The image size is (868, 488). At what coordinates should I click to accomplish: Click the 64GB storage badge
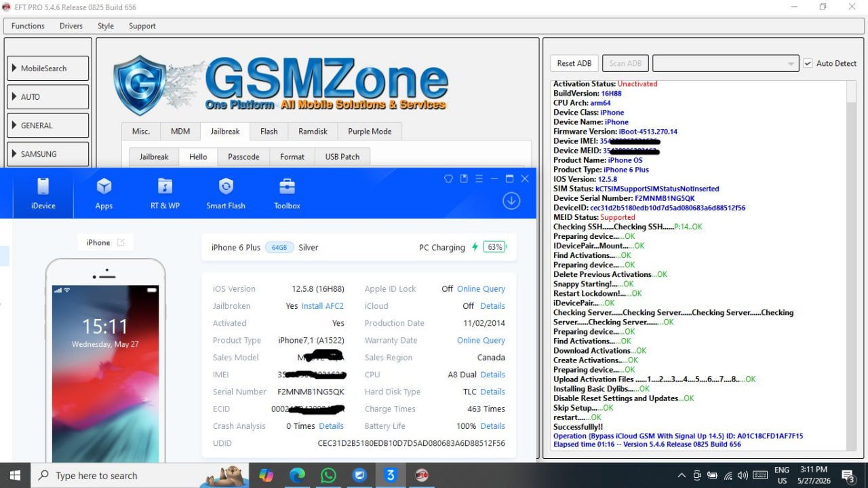click(279, 247)
